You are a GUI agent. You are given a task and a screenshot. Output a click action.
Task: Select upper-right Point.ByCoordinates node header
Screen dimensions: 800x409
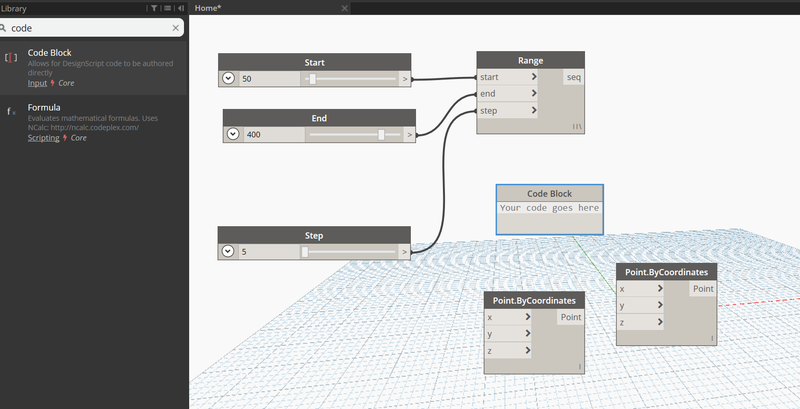(666, 272)
